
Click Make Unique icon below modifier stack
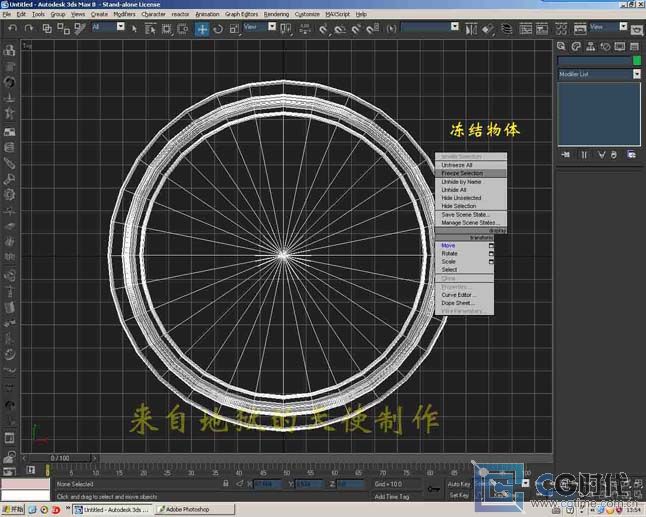[x=602, y=155]
